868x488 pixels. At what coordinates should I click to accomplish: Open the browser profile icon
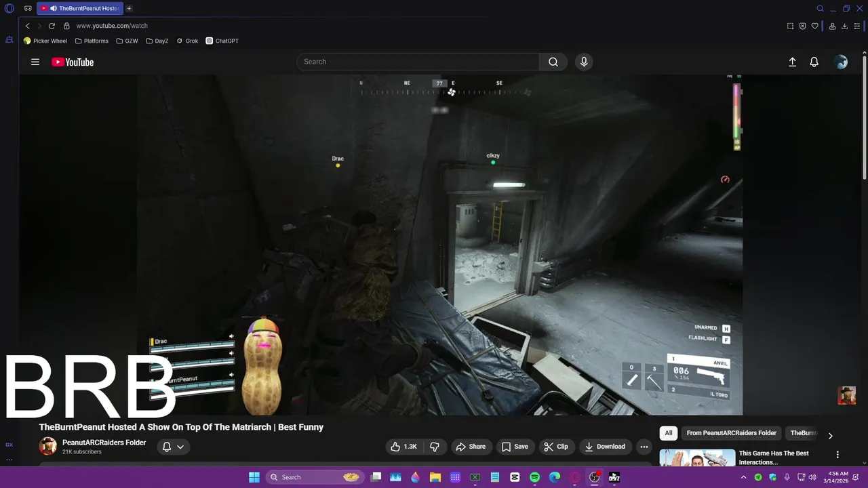(832, 26)
